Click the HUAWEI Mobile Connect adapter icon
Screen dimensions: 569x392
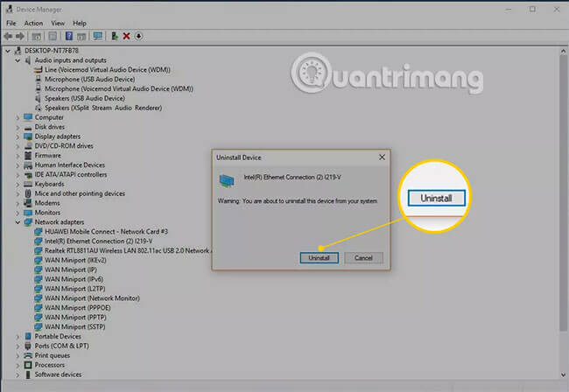point(39,232)
